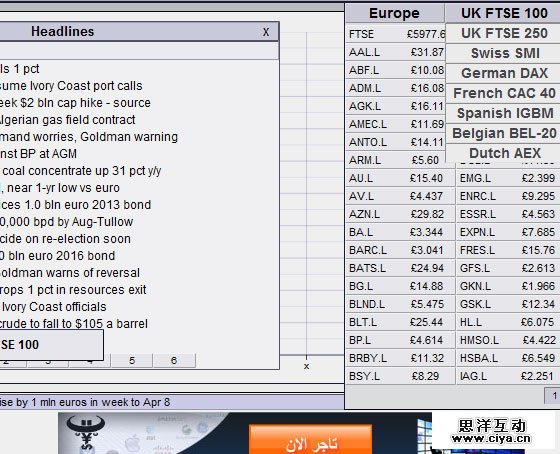Go to headlines page 6
The width and height of the screenshot is (560, 454).
coord(174,360)
